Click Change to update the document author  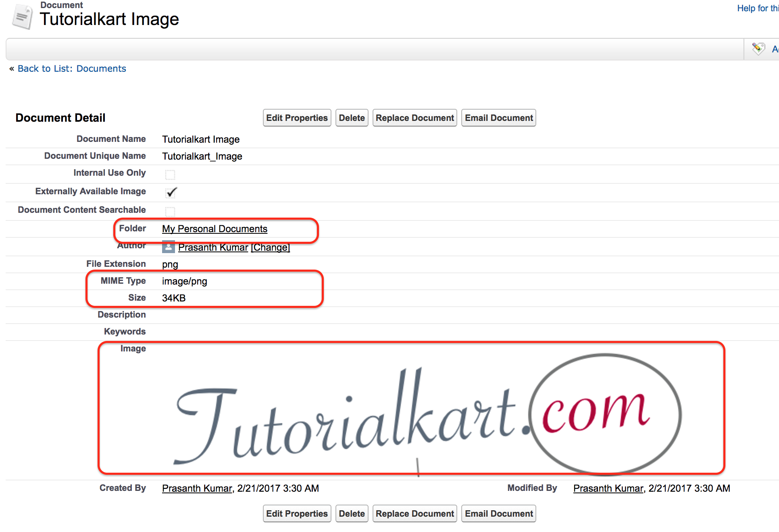(270, 247)
